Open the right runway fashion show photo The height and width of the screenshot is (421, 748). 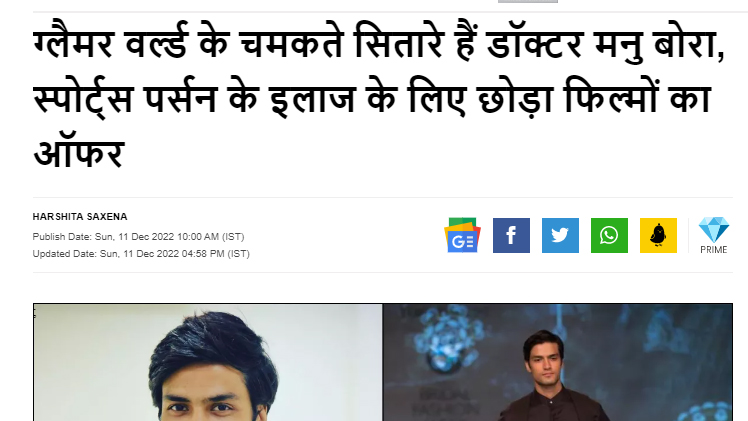pyautogui.click(x=558, y=362)
